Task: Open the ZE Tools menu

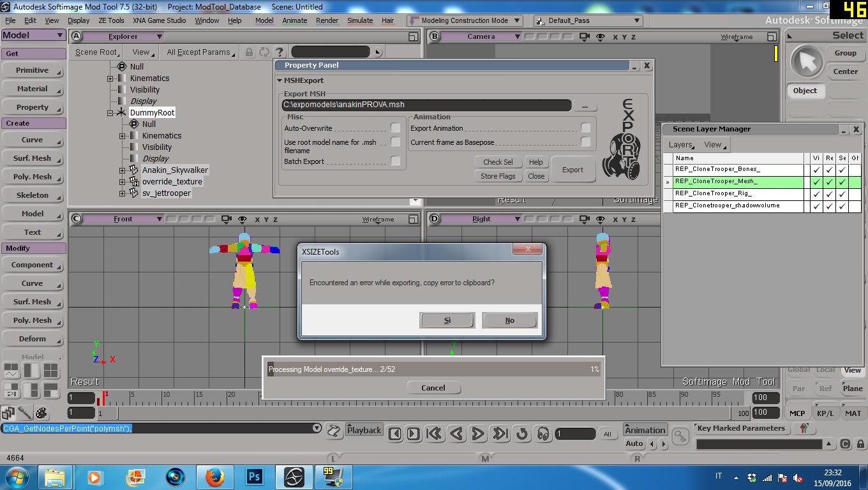Action: 111,20
